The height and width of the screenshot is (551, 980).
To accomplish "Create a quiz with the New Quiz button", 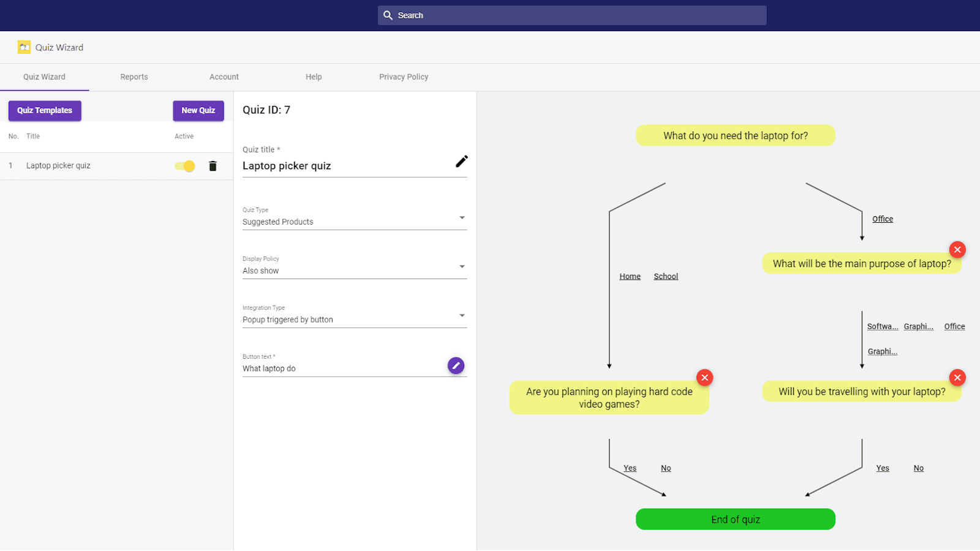I will pyautogui.click(x=198, y=110).
